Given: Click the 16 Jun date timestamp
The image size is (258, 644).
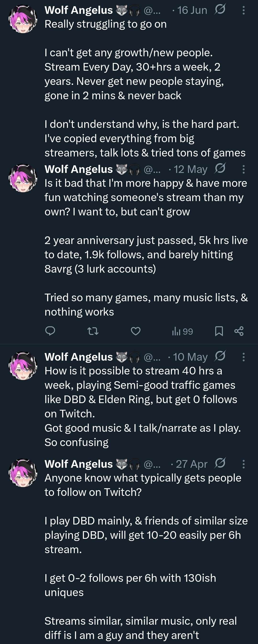Looking at the screenshot, I should coord(192,10).
